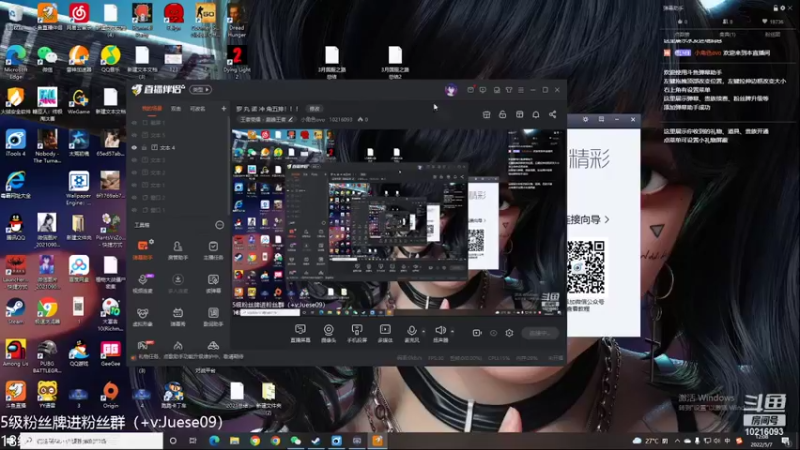Image resolution: width=800 pixels, height=450 pixels.
Task: Toggle lock icon on 文本 4 layer
Action: 144,147
